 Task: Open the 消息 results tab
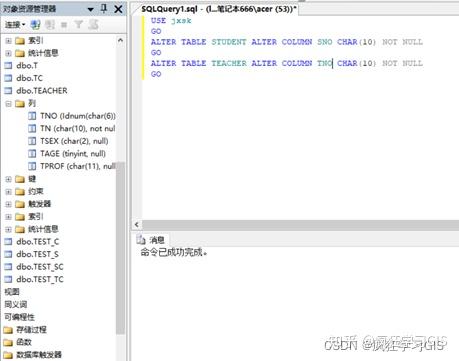(151, 240)
